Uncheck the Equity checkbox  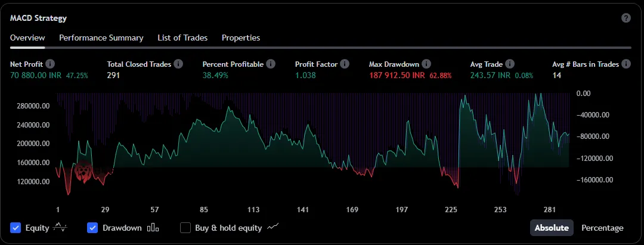16,228
